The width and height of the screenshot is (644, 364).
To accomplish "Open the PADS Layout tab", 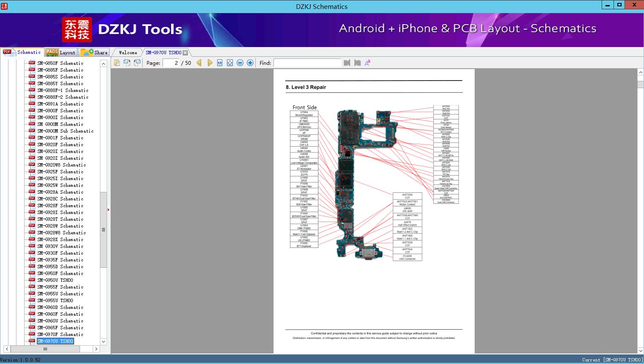I will tap(61, 53).
